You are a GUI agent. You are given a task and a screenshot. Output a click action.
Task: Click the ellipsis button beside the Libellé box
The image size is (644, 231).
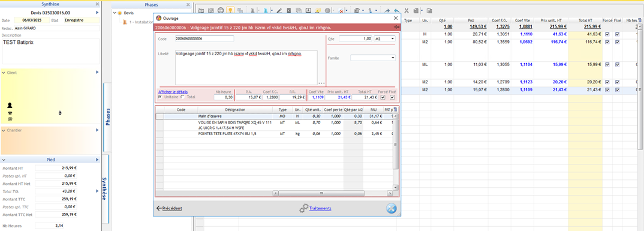tap(321, 83)
